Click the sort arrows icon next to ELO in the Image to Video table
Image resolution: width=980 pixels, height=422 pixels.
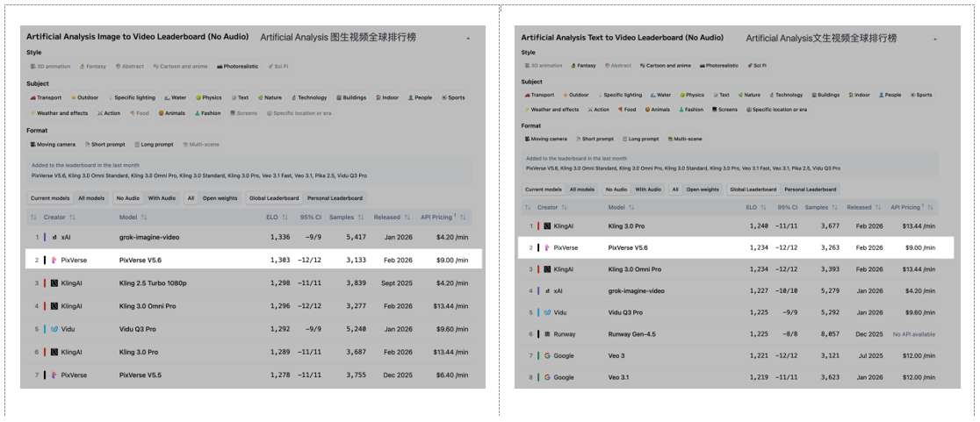(x=285, y=218)
